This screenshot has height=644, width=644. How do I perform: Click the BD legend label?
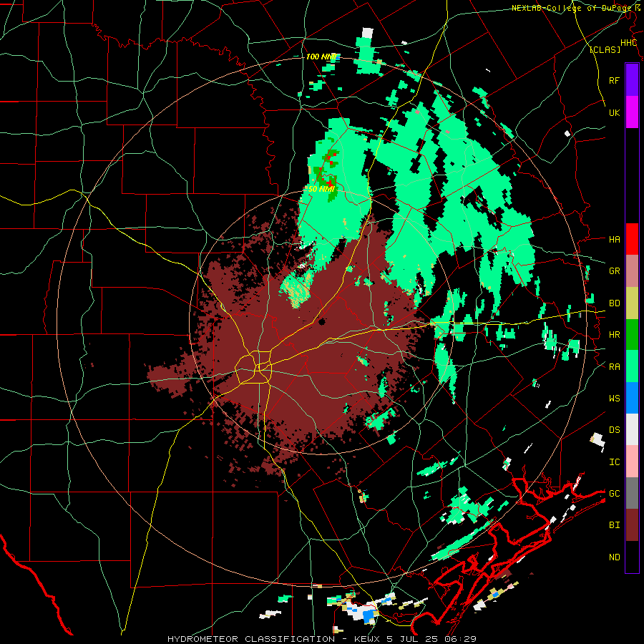pyautogui.click(x=614, y=303)
